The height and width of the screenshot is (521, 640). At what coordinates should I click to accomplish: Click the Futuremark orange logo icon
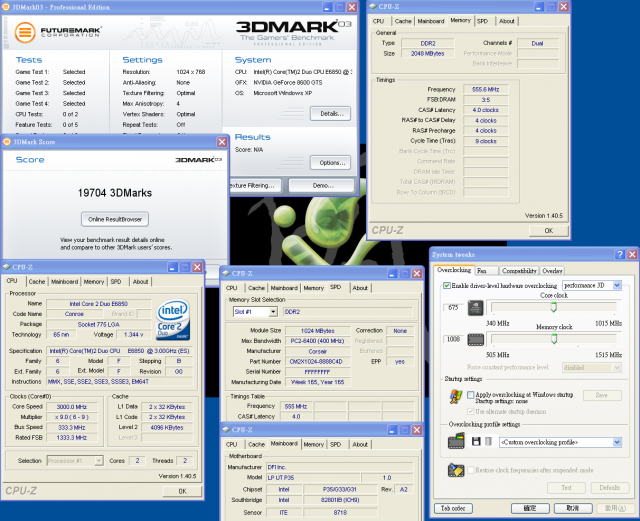[25, 32]
